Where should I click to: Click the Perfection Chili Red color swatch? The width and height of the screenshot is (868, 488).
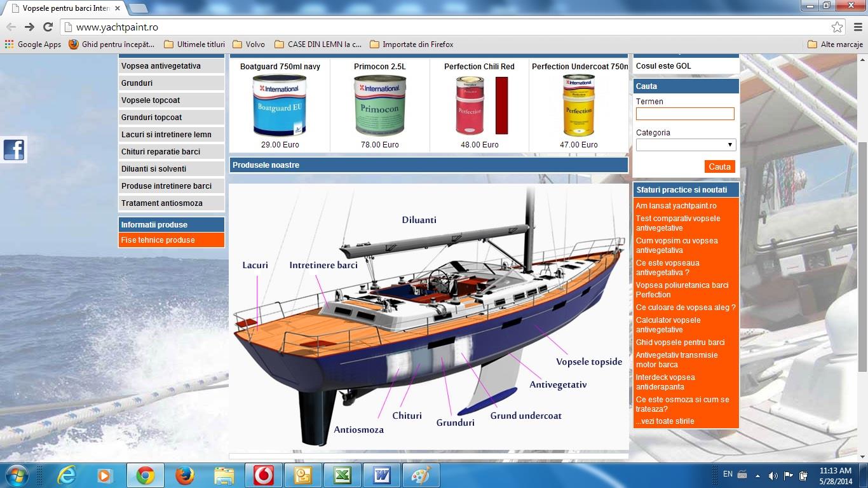click(501, 105)
